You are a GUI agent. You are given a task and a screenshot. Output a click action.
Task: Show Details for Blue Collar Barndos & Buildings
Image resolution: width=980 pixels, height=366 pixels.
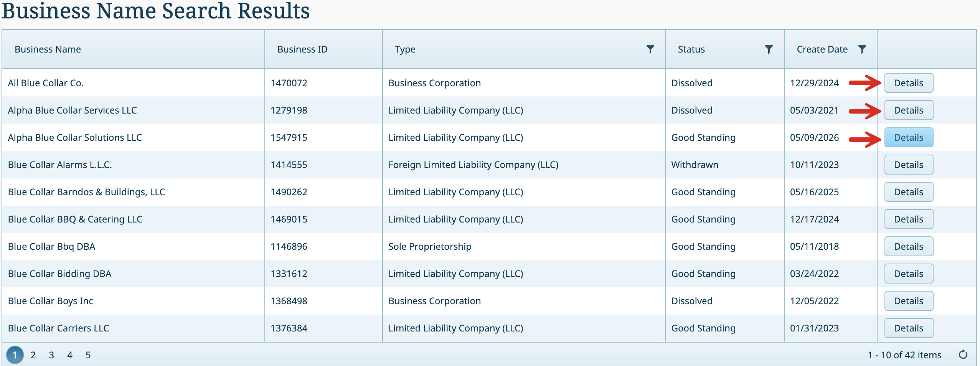(909, 192)
